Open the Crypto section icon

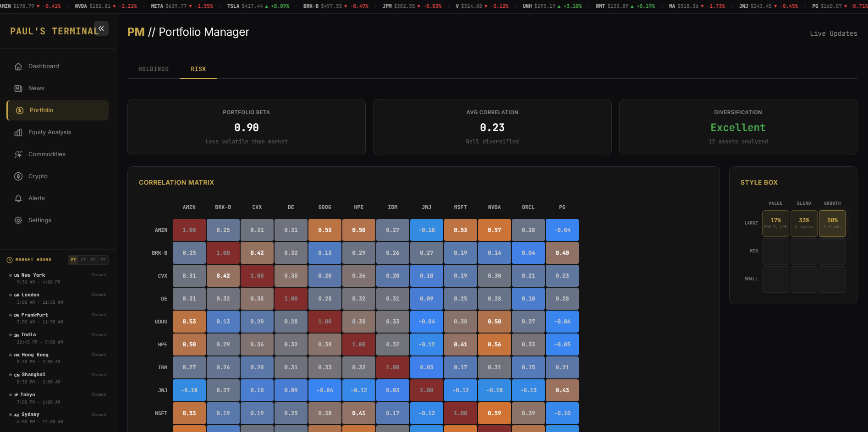pyautogui.click(x=18, y=176)
